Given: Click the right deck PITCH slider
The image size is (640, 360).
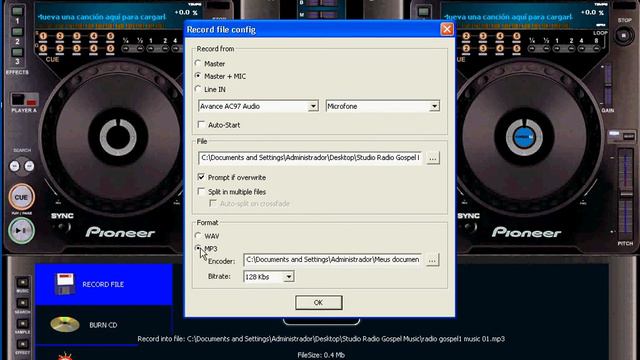Looking at the screenshot, I should [625, 194].
